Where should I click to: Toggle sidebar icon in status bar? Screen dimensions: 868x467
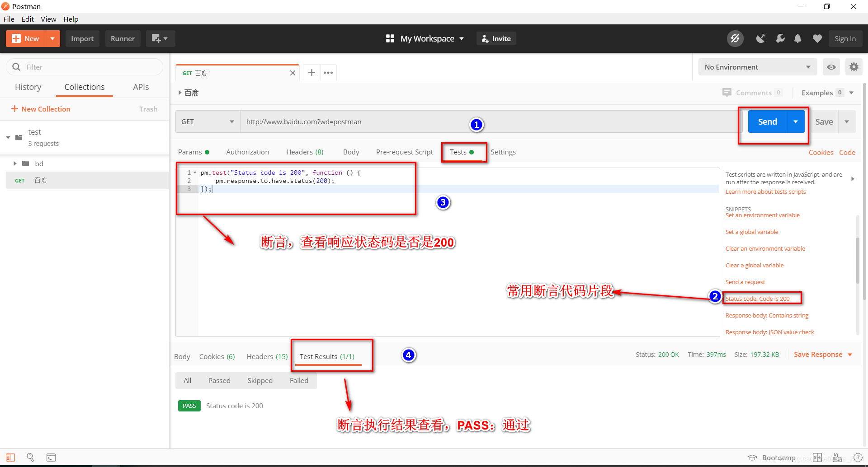(10, 458)
